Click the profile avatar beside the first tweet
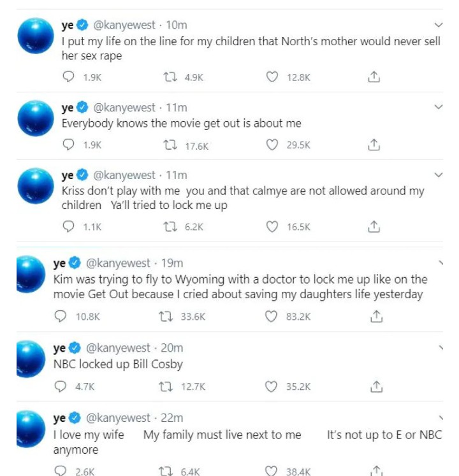 [x=36, y=36]
